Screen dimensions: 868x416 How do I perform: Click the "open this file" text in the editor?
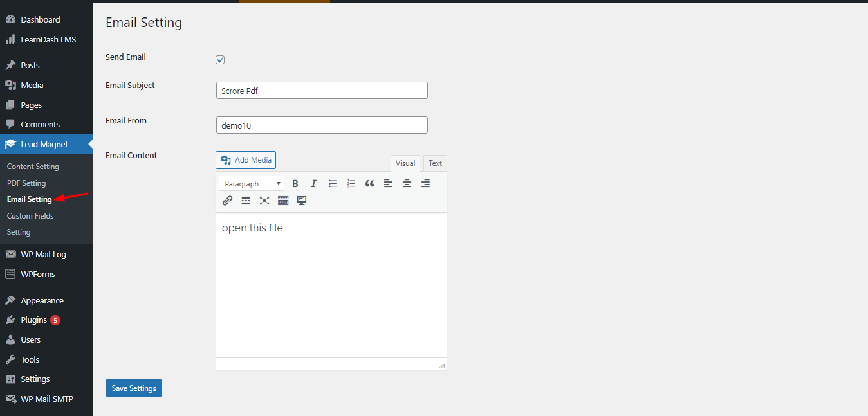pos(252,228)
